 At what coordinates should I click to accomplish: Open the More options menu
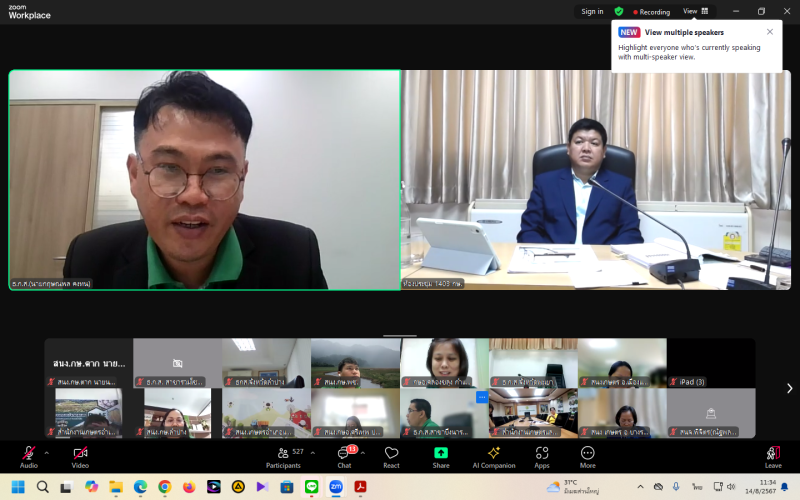(587, 454)
